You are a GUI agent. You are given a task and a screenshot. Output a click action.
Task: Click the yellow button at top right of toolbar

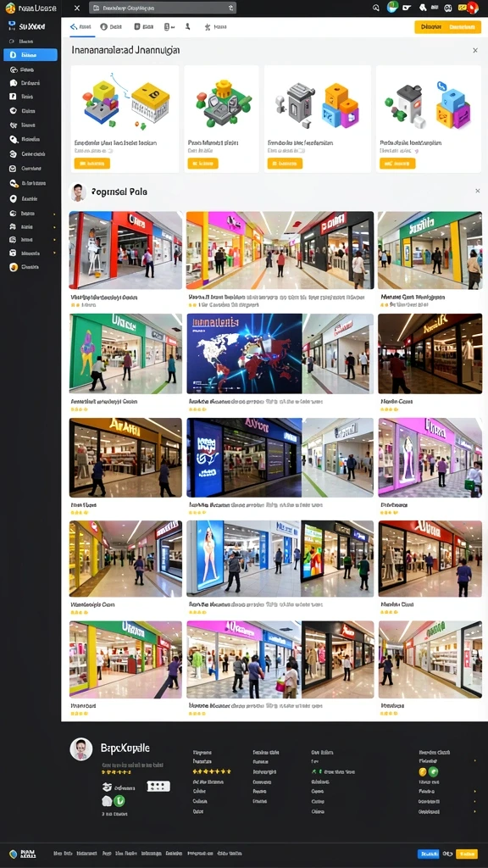(x=447, y=26)
